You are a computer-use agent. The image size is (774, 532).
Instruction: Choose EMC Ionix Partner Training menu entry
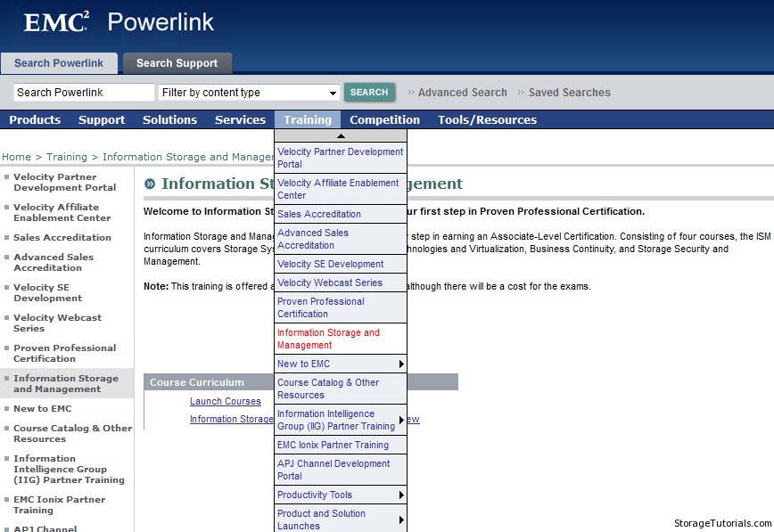(x=333, y=445)
